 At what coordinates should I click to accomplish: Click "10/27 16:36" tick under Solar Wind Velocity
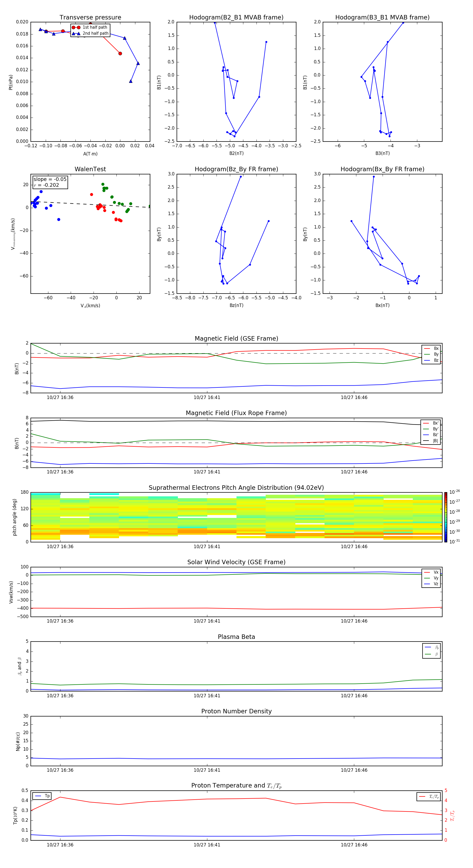[x=60, y=621]
